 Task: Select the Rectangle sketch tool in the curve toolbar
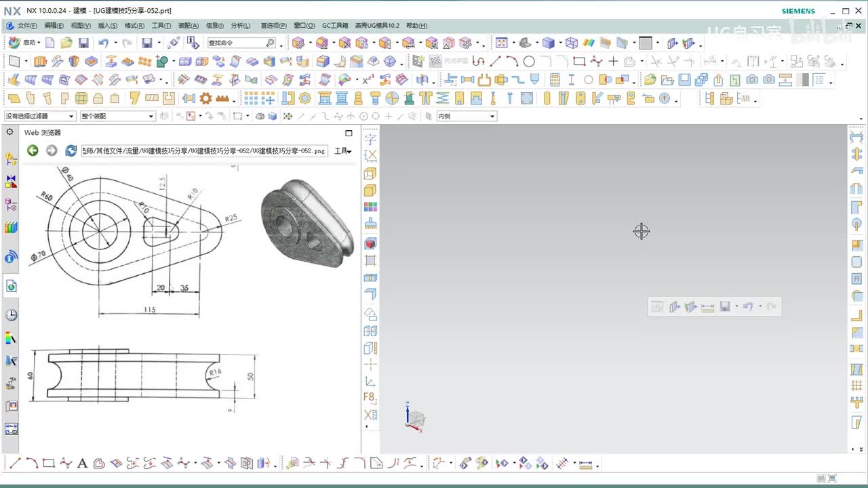tap(578, 62)
